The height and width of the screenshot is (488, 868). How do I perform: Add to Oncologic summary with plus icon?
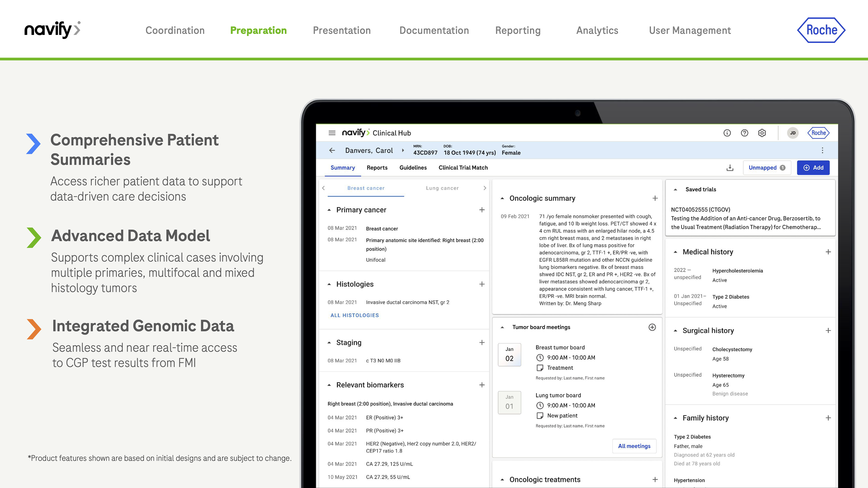(655, 198)
